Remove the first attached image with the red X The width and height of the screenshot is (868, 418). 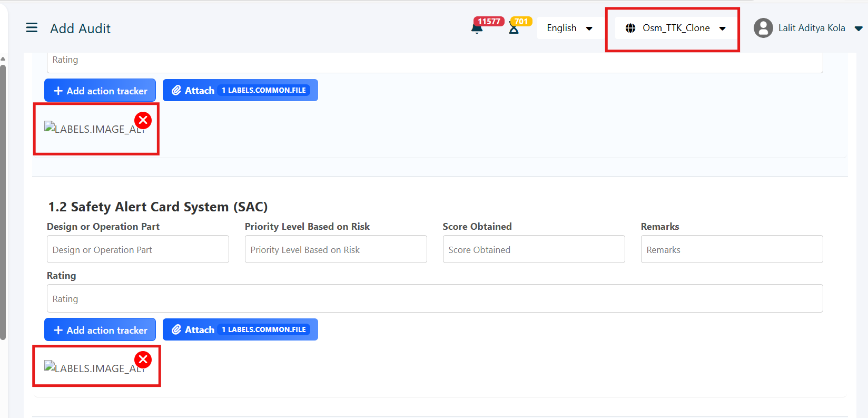point(143,120)
